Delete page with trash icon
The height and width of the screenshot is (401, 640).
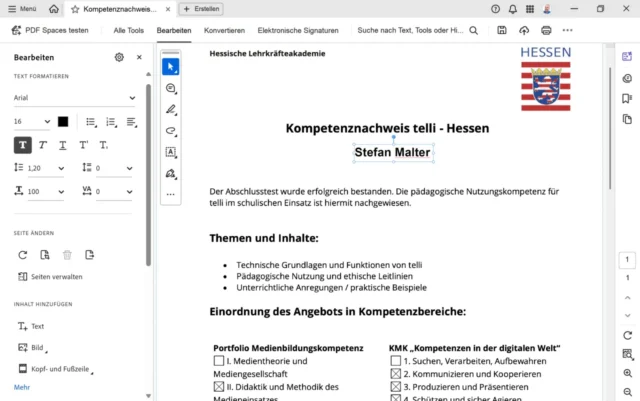click(x=67, y=255)
